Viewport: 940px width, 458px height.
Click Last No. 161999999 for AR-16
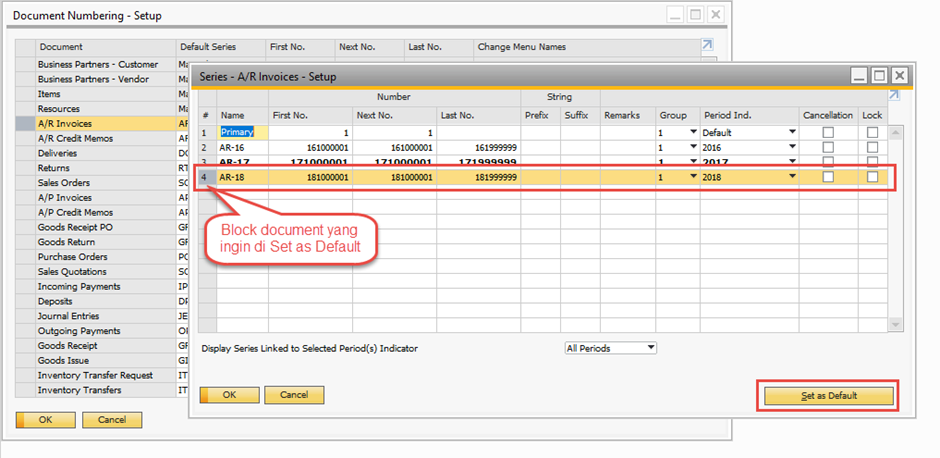[478, 147]
